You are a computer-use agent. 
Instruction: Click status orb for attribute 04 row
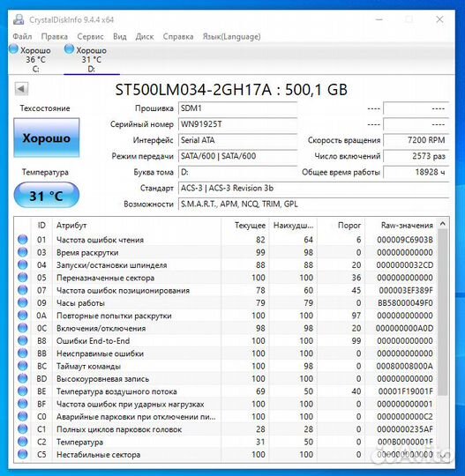pyautogui.click(x=22, y=265)
